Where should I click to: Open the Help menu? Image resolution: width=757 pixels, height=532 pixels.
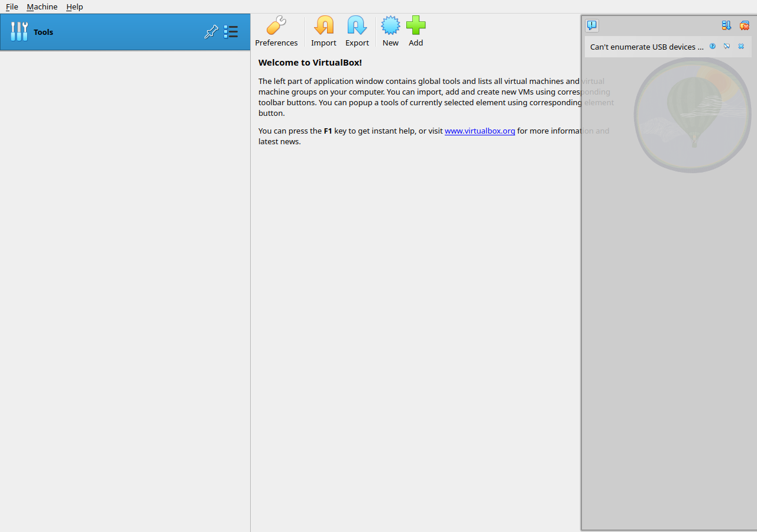pos(75,7)
